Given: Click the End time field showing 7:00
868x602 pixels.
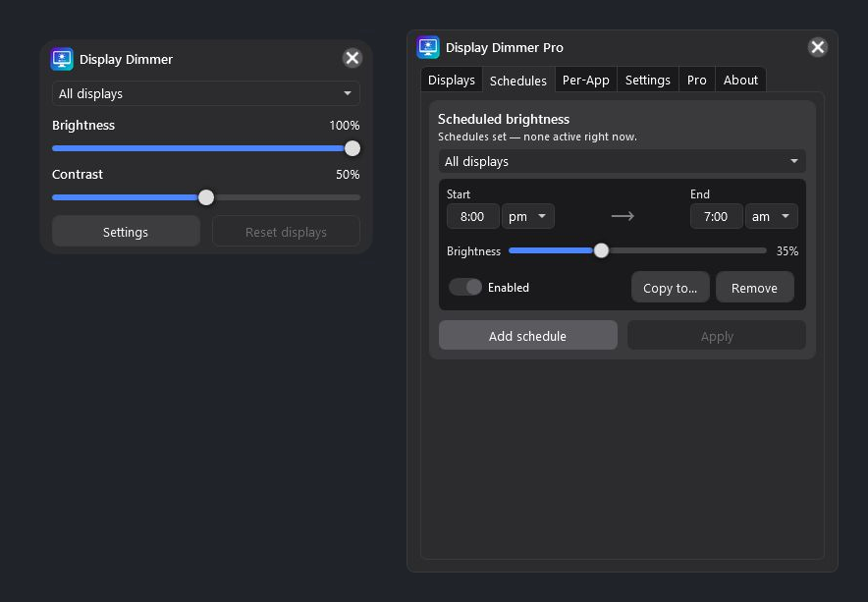Looking at the screenshot, I should tap(717, 216).
